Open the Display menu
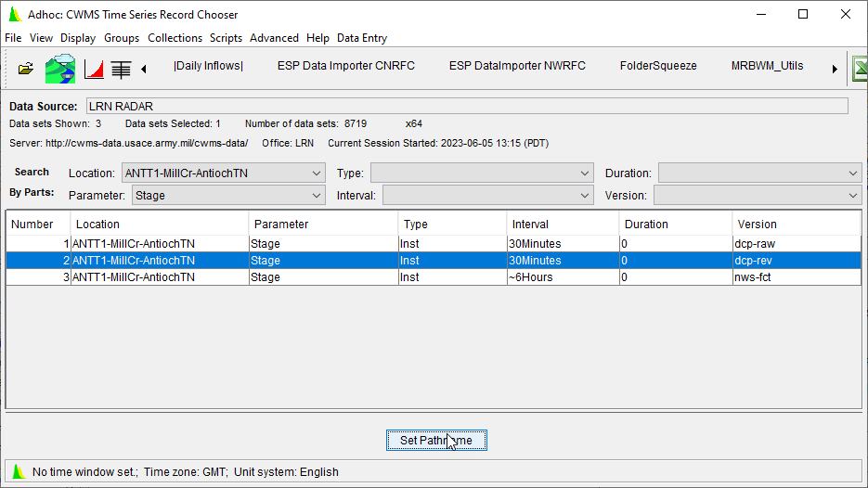Image resolution: width=868 pixels, height=488 pixels. click(x=78, y=38)
